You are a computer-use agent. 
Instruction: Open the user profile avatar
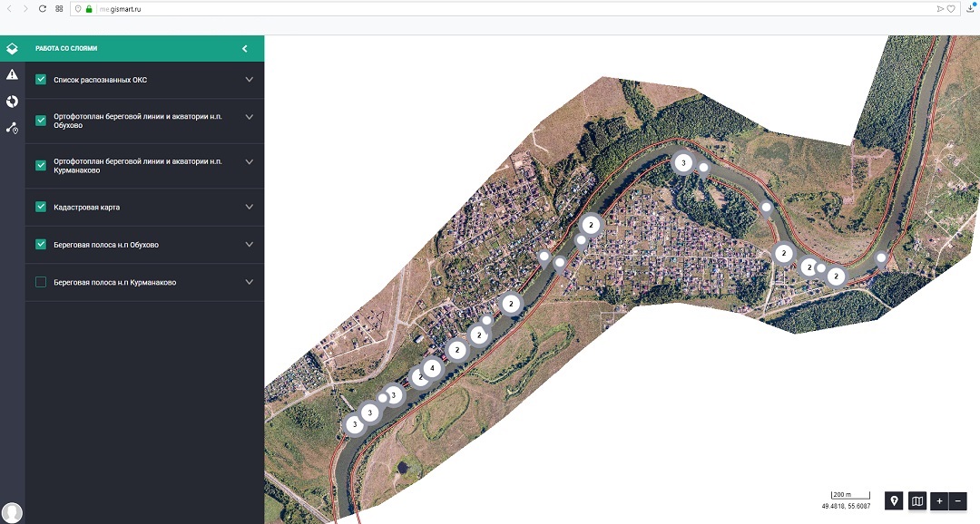point(12,512)
